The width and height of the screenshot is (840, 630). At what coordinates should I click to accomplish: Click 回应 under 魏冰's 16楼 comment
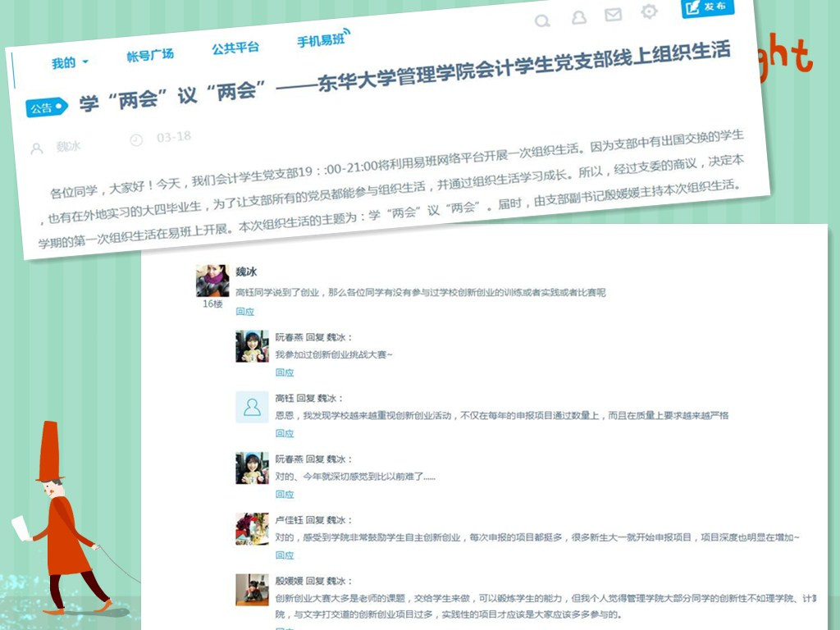(244, 312)
